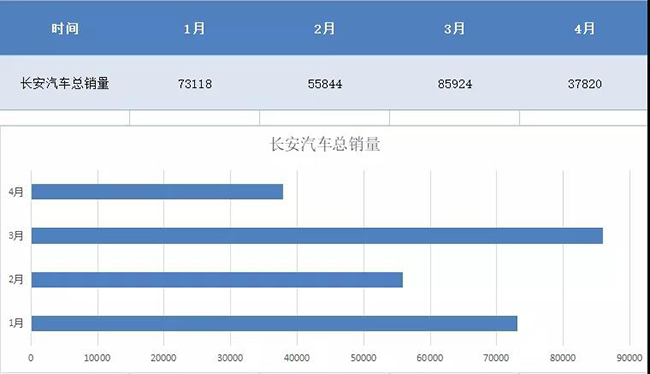Click the 50000 axis tick label
This screenshot has height=374, width=650.
click(364, 357)
